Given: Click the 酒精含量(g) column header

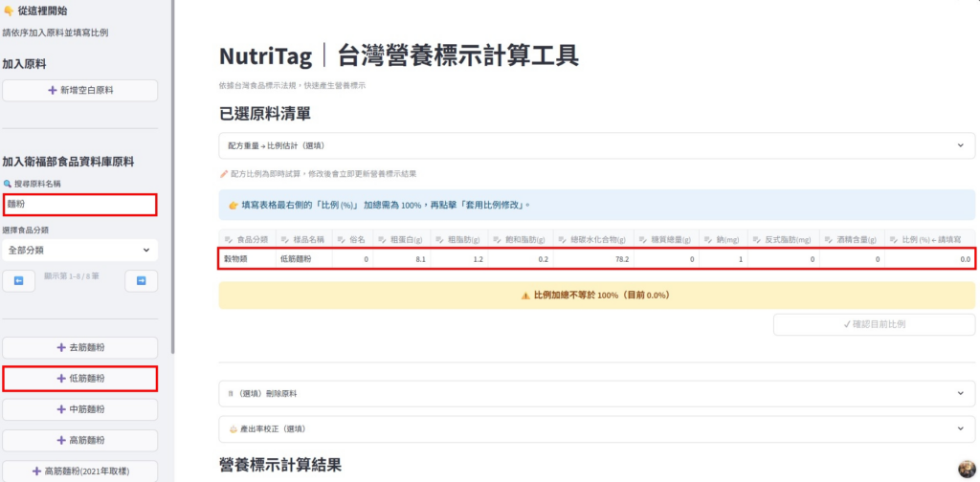Looking at the screenshot, I should (x=853, y=239).
